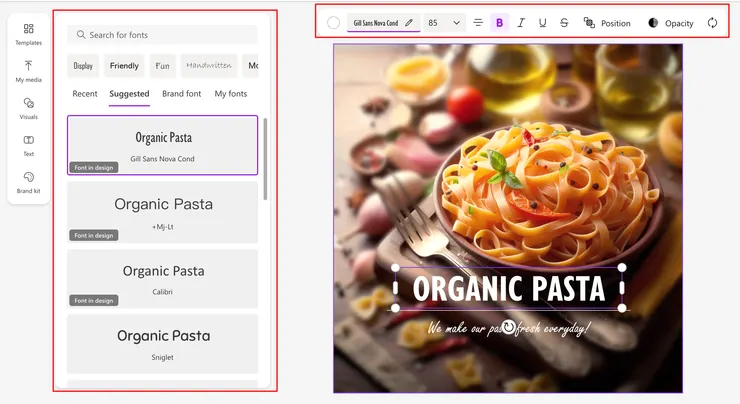Filter fonts by Friendly style

click(124, 66)
